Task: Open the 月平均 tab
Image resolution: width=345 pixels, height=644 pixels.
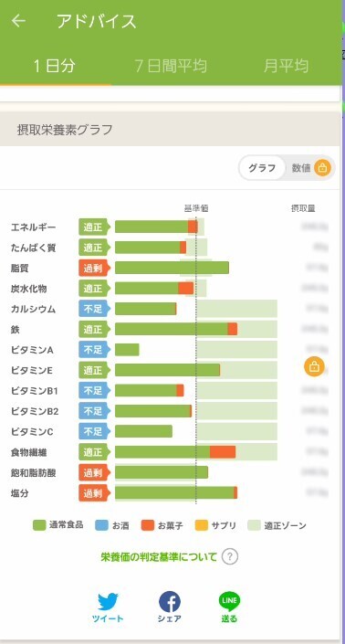Action: point(286,66)
